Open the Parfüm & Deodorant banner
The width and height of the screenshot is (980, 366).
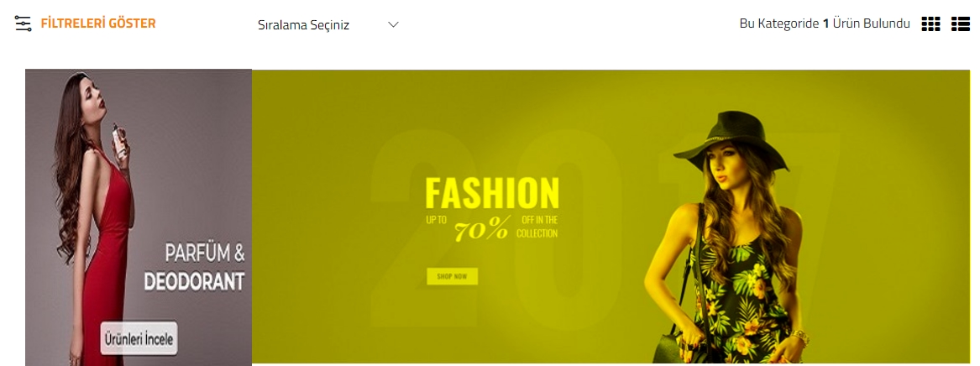(138, 217)
